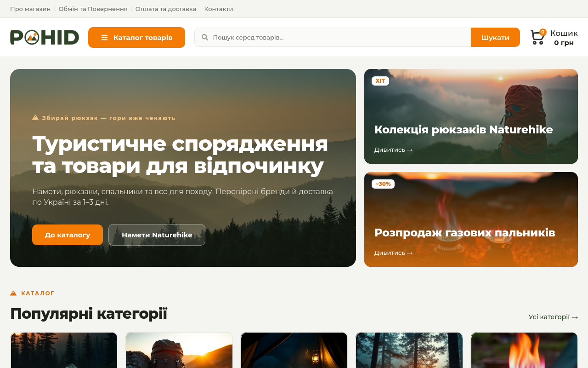
Task: Open Оплата та доставка page
Action: coord(166,9)
